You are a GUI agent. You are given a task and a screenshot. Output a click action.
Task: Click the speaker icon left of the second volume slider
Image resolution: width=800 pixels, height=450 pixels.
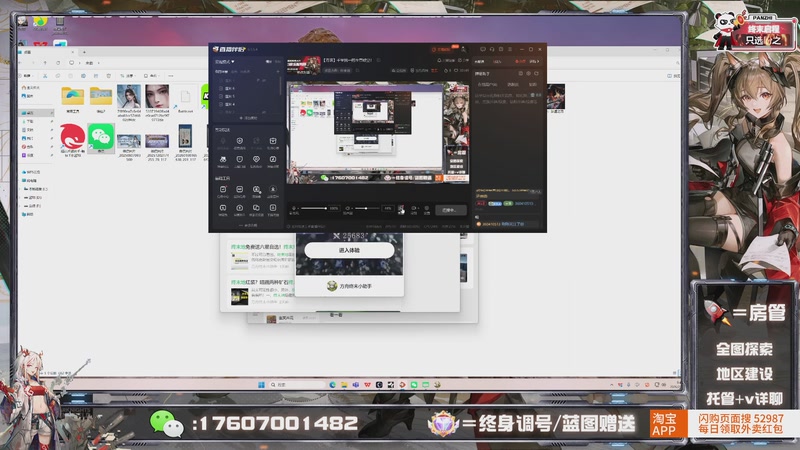348,208
